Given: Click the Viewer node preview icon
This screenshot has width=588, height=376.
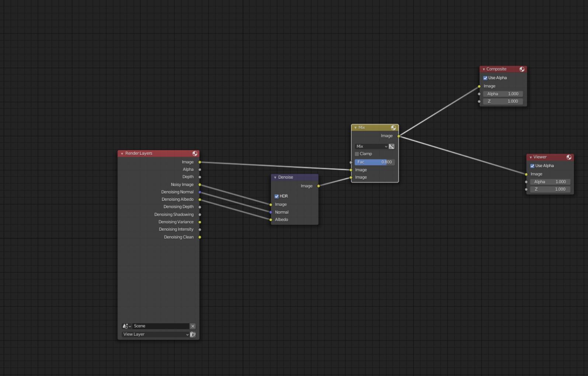Looking at the screenshot, I should [x=569, y=157].
